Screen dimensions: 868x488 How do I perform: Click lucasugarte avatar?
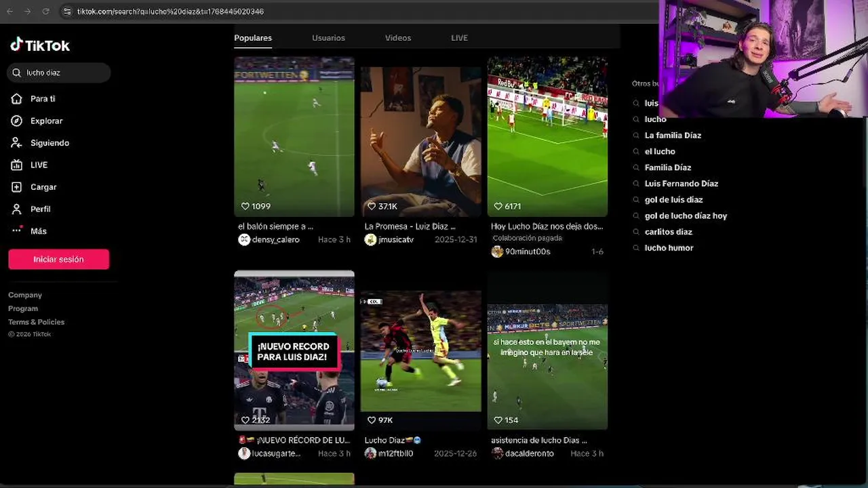pyautogui.click(x=244, y=453)
